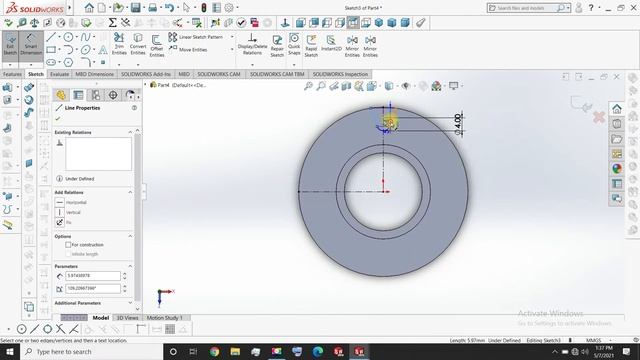Image resolution: width=640 pixels, height=360 pixels.
Task: Open the sketch Text tool
Action: tap(103, 50)
